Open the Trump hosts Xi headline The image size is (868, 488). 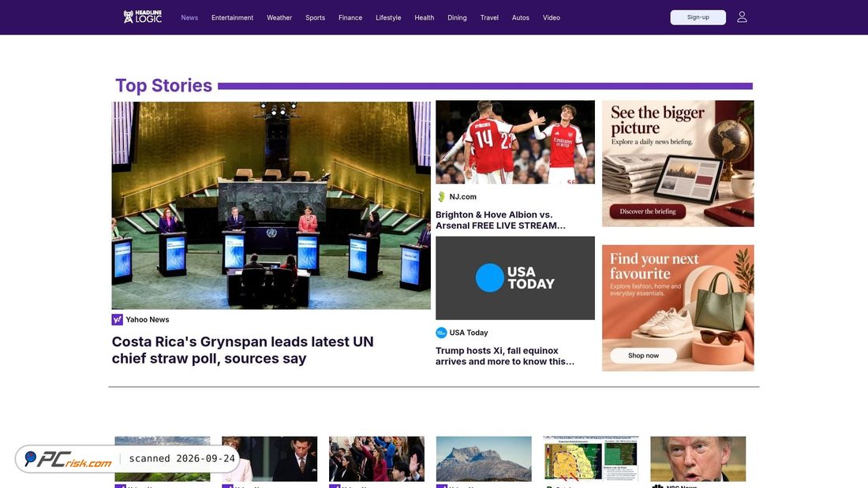[x=505, y=356]
